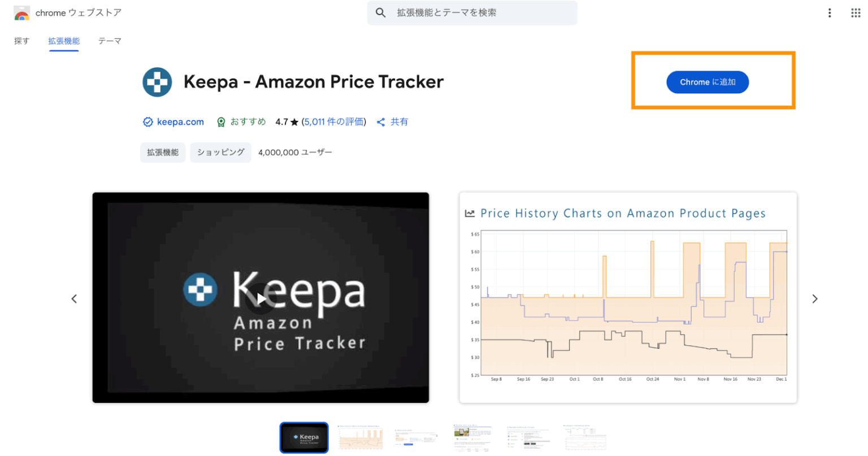Click the Keepa extension logo icon
Image resolution: width=868 pixels, height=456 pixels.
(x=157, y=81)
